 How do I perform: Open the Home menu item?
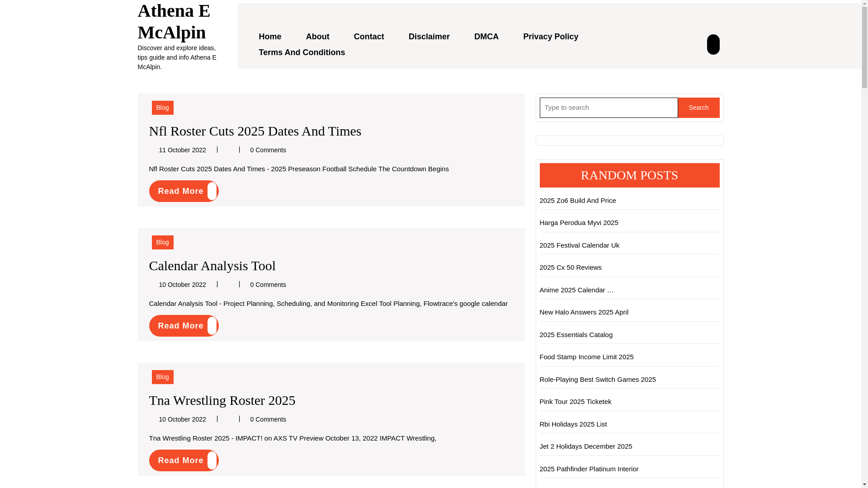coord(270,37)
